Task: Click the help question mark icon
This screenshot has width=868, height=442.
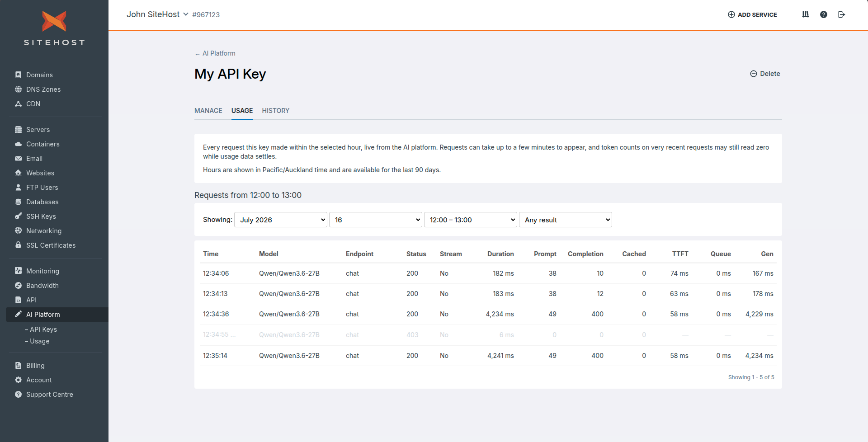Action: tap(824, 14)
